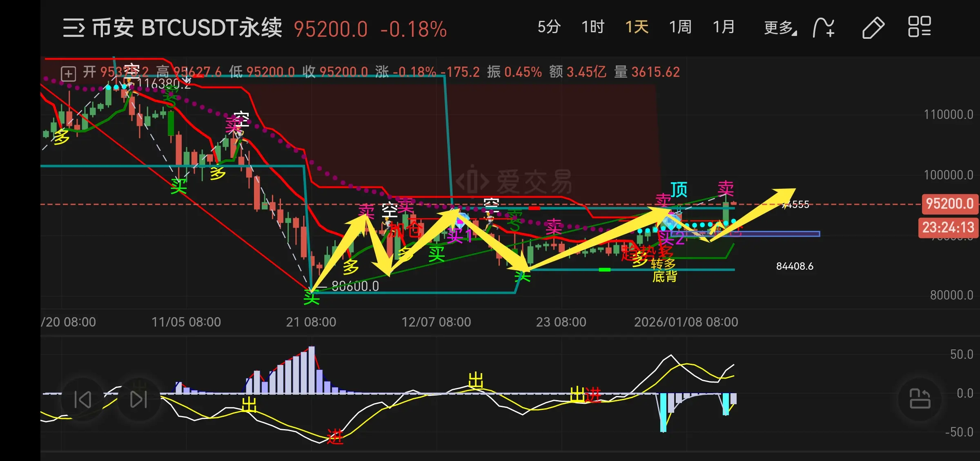
Task: Click the share screenshot icon on the right
Action: [920, 399]
